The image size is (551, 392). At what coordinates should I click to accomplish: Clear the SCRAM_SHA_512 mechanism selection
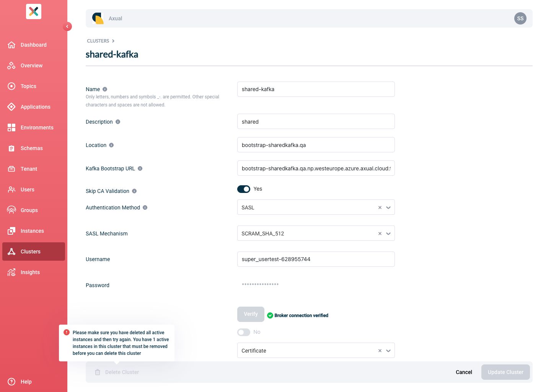pyautogui.click(x=380, y=234)
